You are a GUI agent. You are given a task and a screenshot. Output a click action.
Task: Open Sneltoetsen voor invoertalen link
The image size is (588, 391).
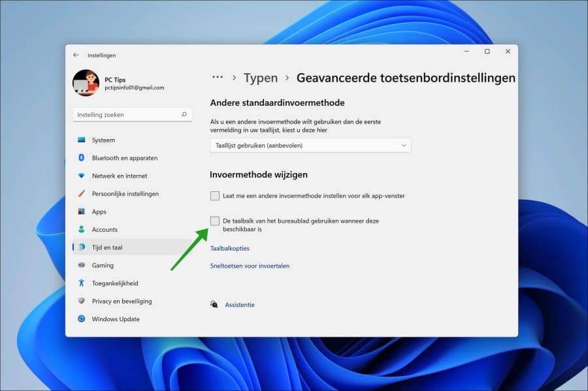click(x=250, y=266)
